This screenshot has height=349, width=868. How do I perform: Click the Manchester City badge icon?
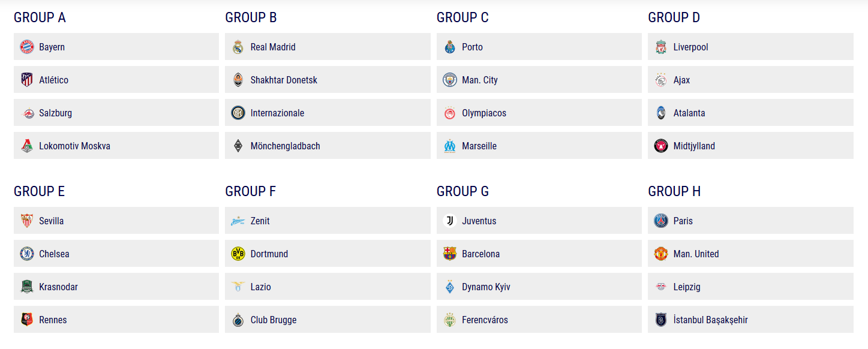(450, 80)
